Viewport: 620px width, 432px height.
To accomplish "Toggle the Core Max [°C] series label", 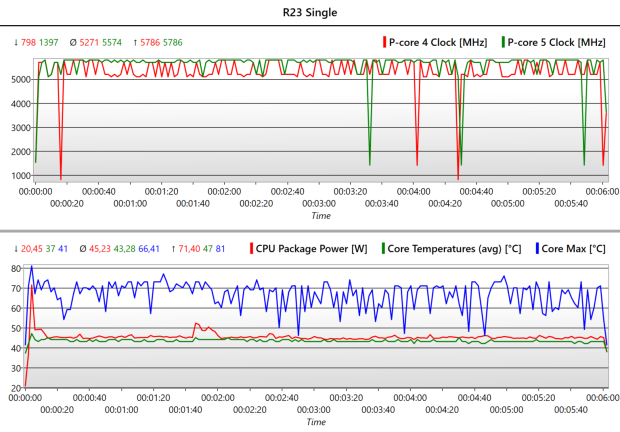I will click(x=574, y=248).
